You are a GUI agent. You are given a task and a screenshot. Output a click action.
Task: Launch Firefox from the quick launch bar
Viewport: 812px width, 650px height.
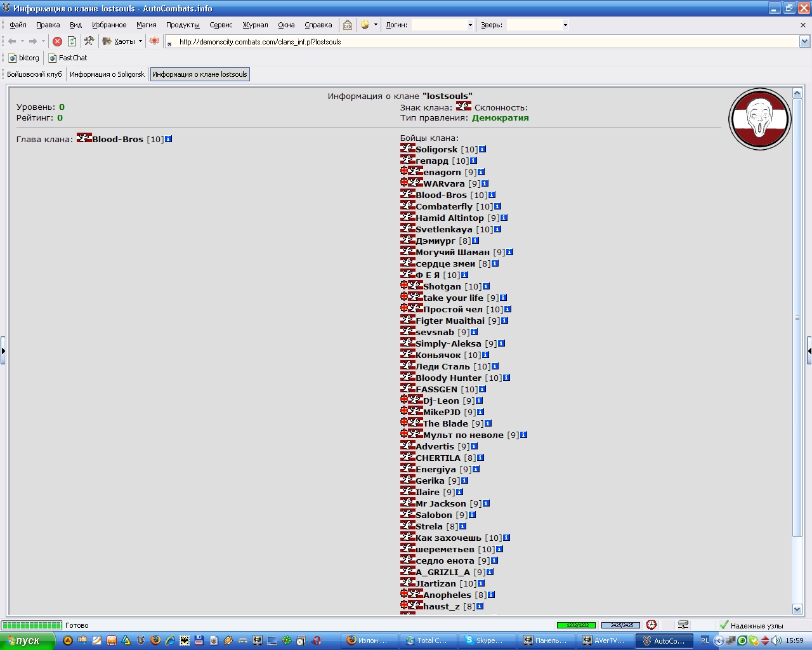(155, 640)
